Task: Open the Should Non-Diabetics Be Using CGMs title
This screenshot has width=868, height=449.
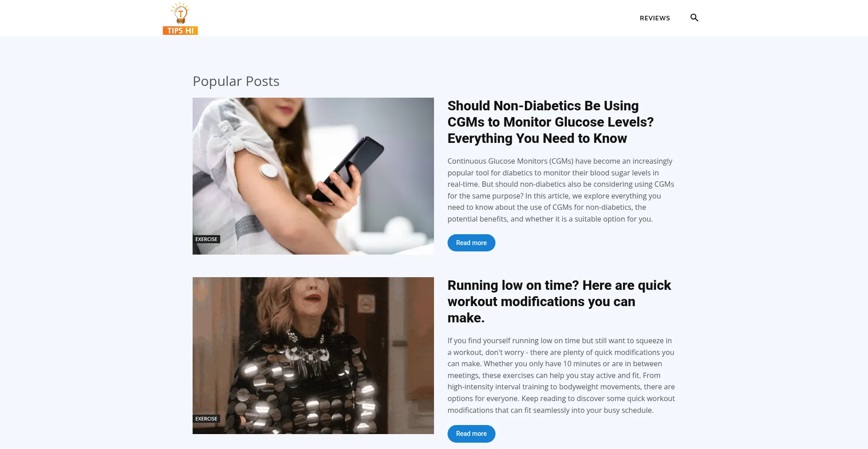Action: 550,122
